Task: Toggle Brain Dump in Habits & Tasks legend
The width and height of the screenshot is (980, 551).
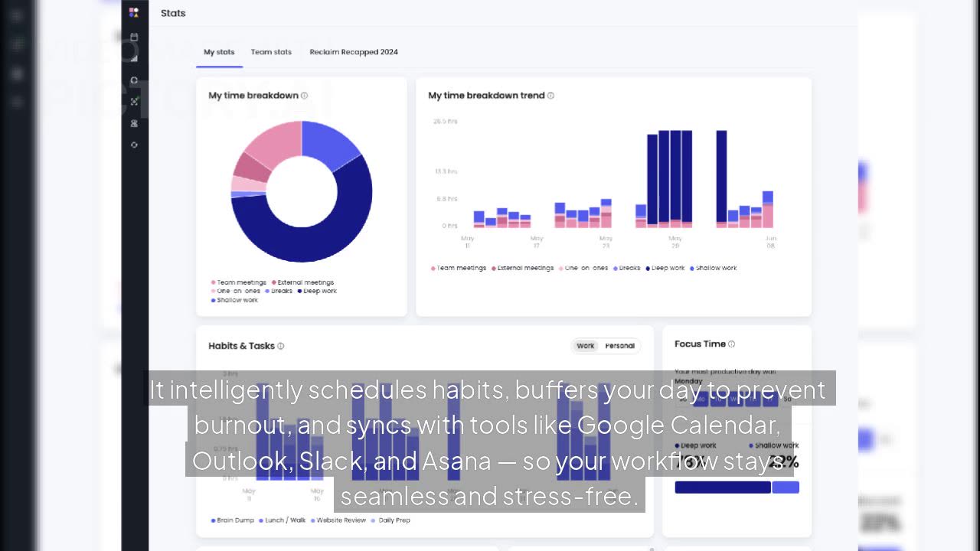Action: tap(232, 520)
